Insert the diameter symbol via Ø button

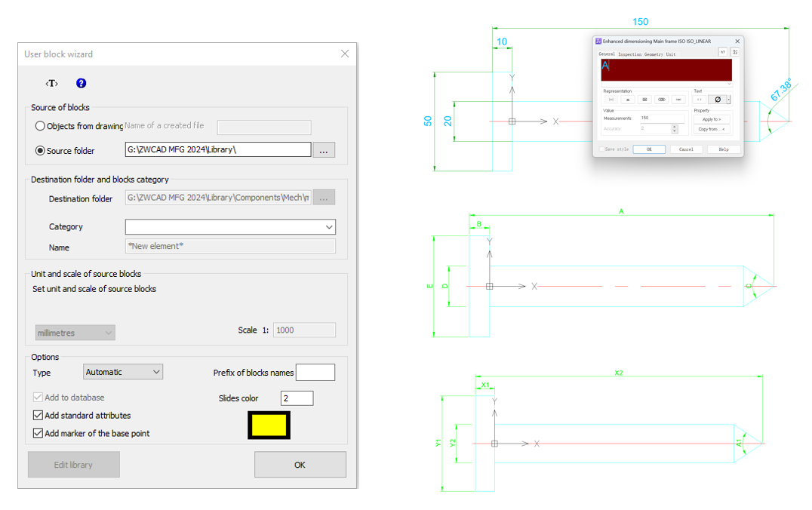click(717, 100)
